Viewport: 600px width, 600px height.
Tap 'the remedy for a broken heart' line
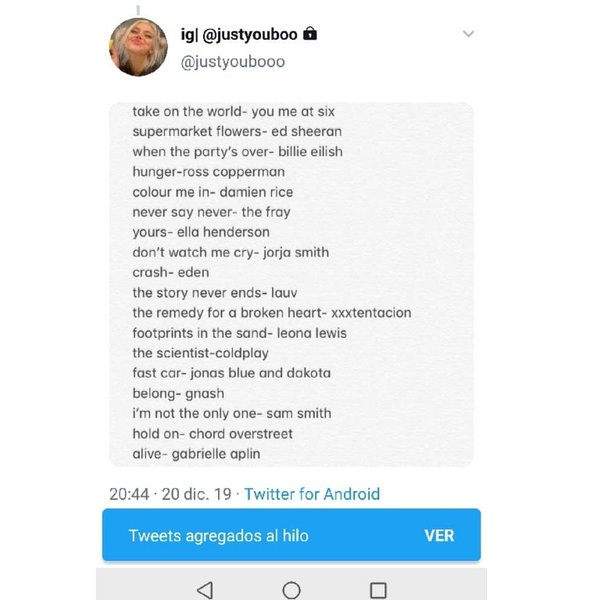271,313
